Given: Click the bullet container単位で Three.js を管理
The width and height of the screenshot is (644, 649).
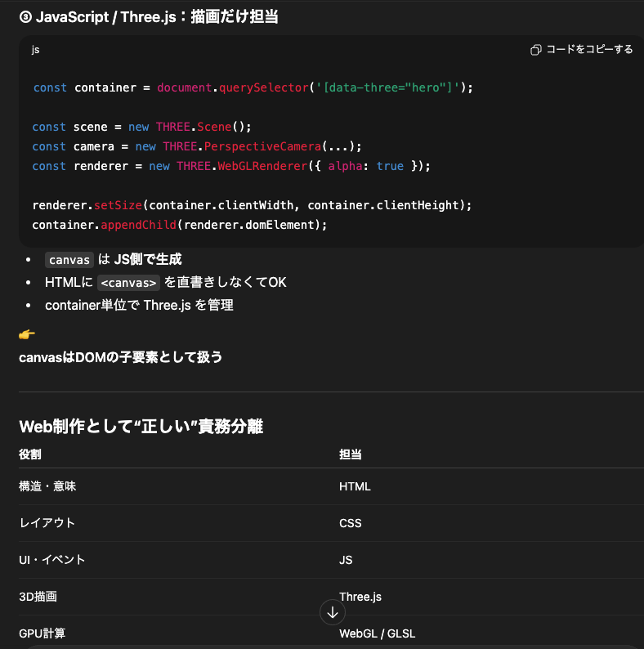Looking at the screenshot, I should [x=139, y=306].
